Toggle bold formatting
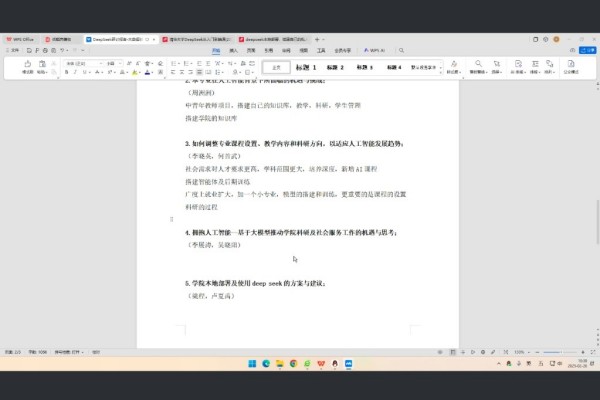 coord(65,73)
